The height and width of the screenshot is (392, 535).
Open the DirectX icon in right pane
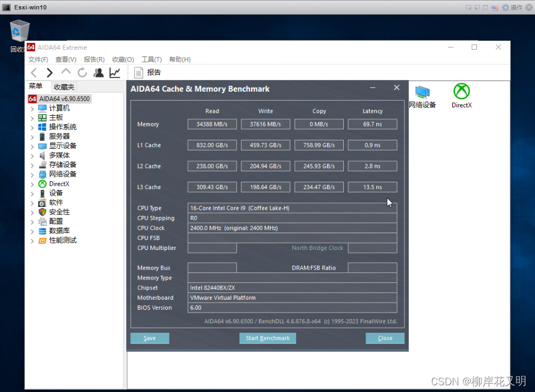462,96
